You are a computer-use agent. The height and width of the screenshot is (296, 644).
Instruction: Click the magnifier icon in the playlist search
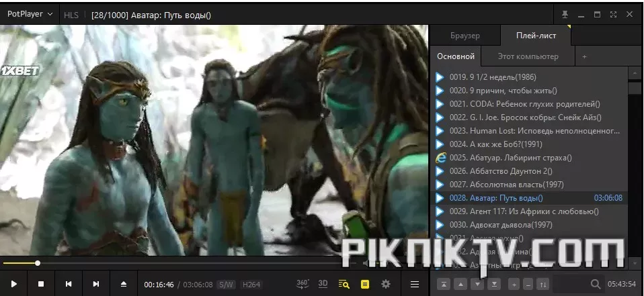point(596,284)
